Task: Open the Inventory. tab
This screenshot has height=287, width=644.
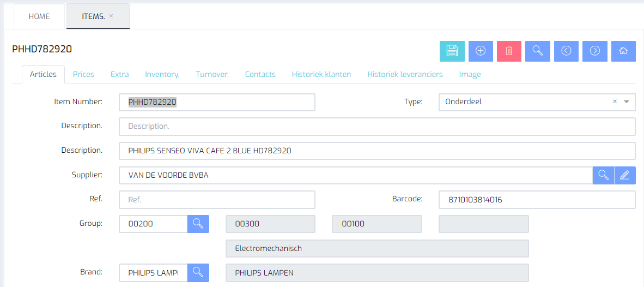Action: pos(162,74)
